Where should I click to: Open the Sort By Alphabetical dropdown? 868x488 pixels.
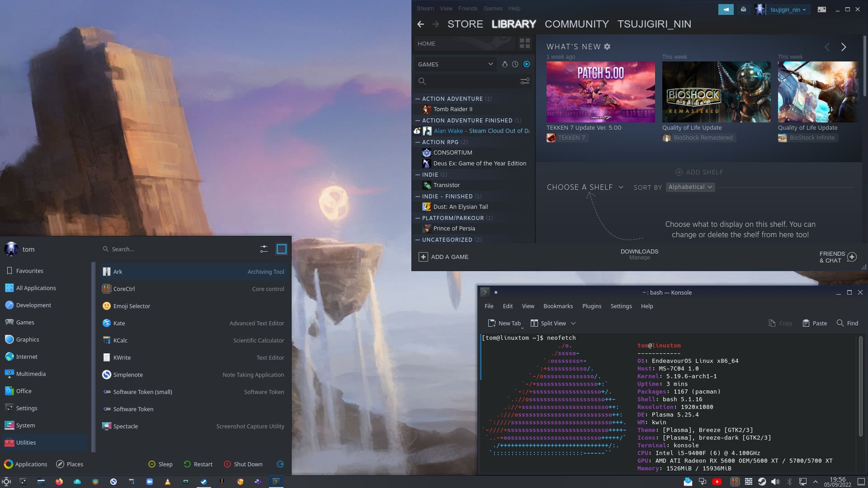pyautogui.click(x=690, y=187)
